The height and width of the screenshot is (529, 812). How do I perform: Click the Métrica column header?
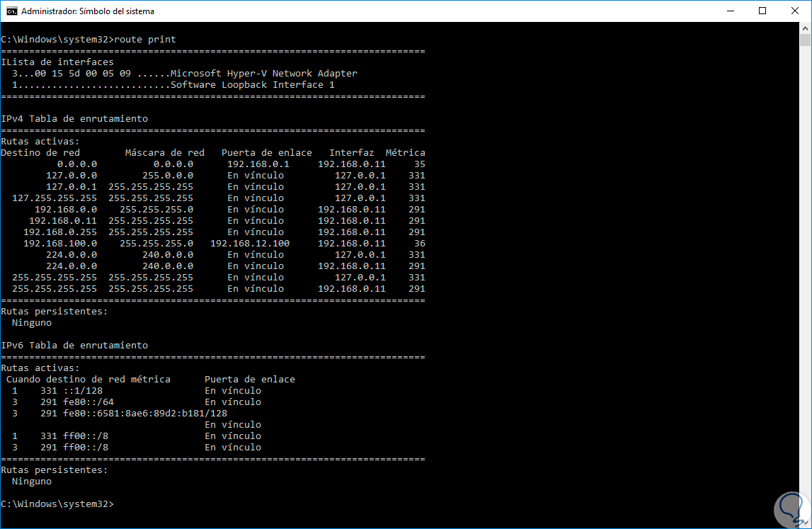click(405, 153)
